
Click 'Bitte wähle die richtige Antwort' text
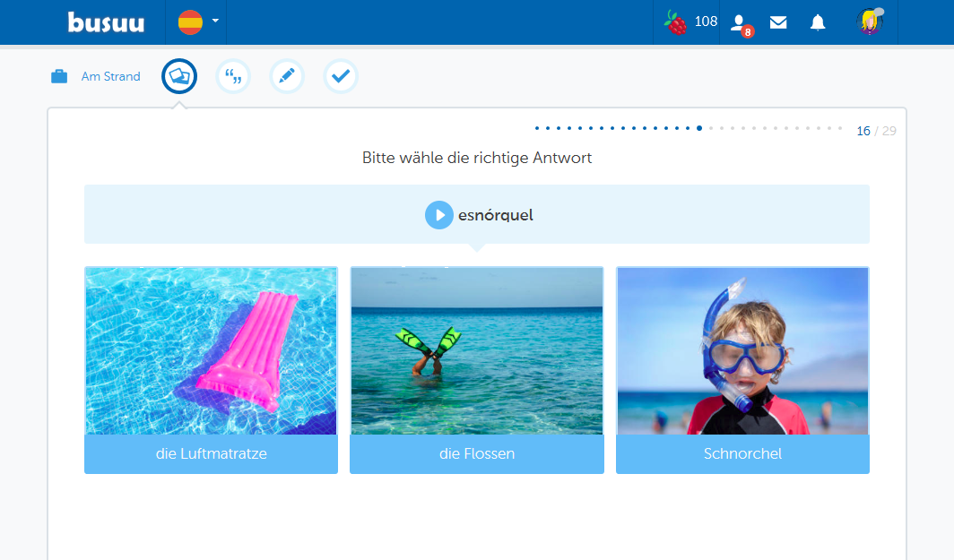coord(477,158)
